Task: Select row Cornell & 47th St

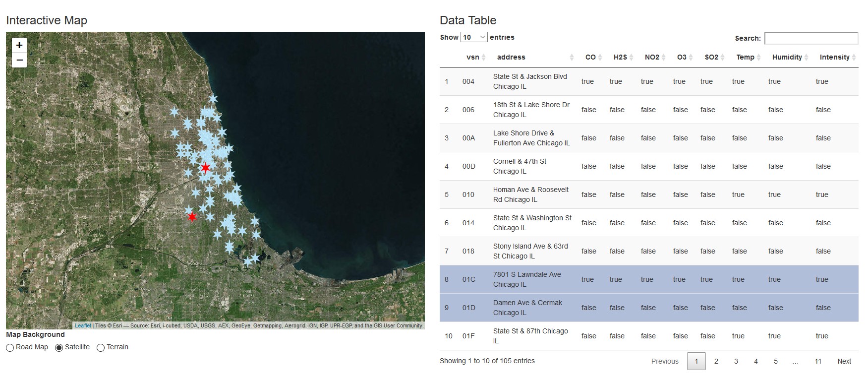Action: coord(649,166)
